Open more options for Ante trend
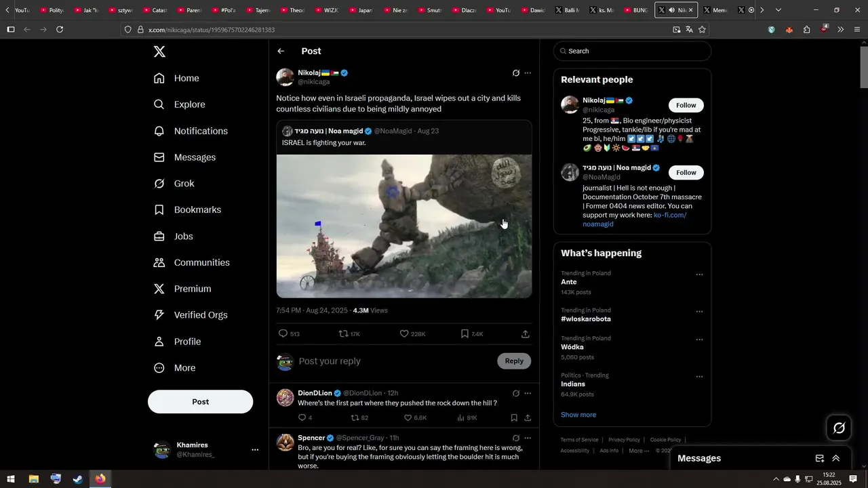The image size is (868, 488). 699,275
